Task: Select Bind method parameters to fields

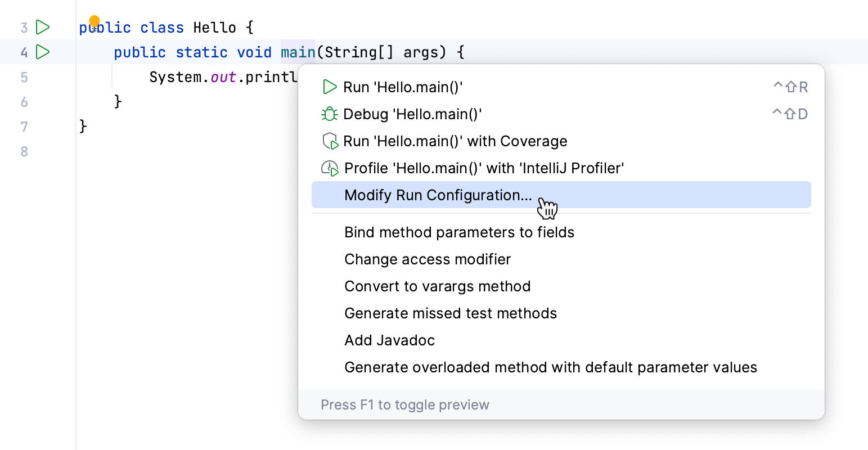Action: pos(459,232)
